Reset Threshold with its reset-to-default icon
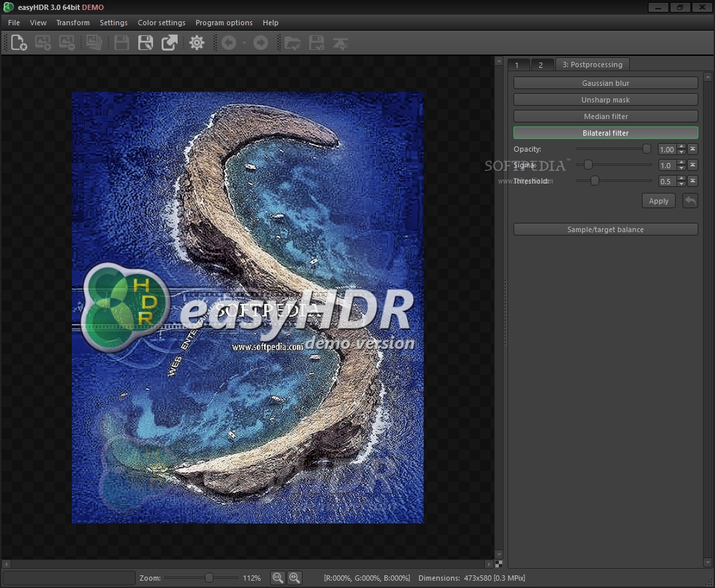This screenshot has width=715, height=588. pyautogui.click(x=692, y=181)
